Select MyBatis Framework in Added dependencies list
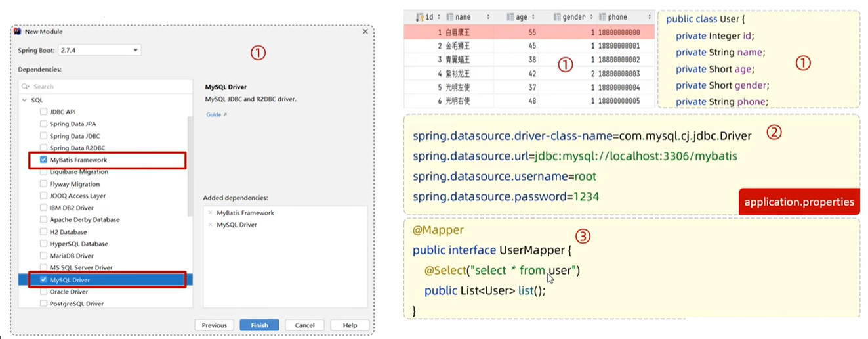This screenshot has width=868, height=339. pos(245,213)
